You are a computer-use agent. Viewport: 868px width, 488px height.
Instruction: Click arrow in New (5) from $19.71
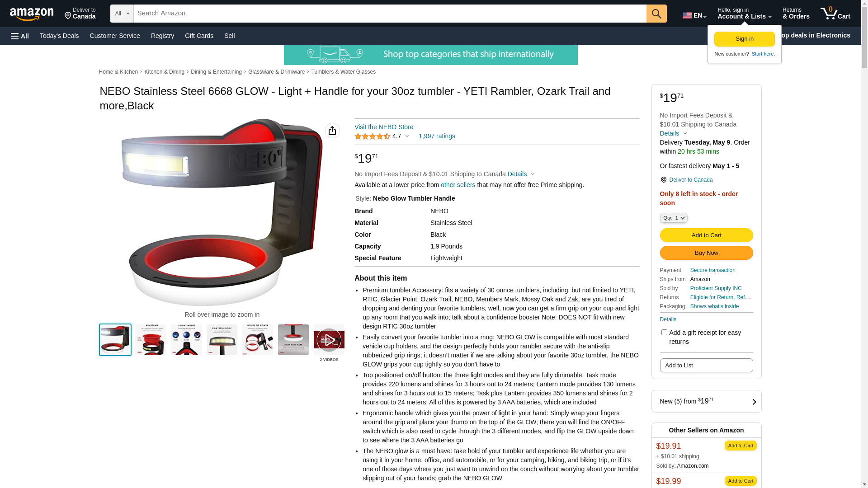[x=754, y=402]
